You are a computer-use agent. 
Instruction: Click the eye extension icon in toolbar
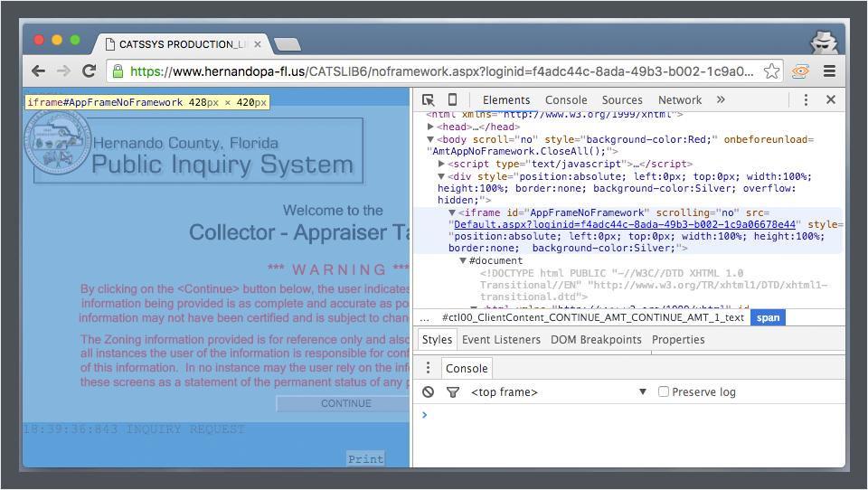point(800,71)
